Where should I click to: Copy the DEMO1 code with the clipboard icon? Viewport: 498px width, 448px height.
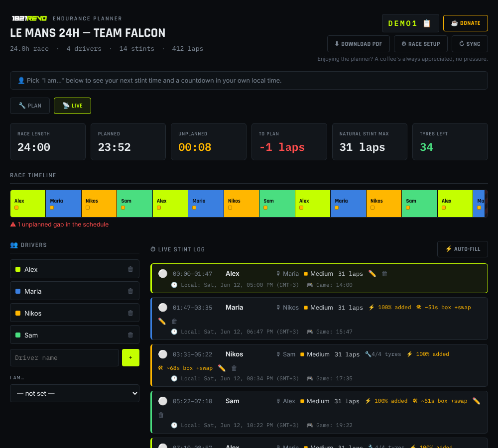pyautogui.click(x=427, y=23)
